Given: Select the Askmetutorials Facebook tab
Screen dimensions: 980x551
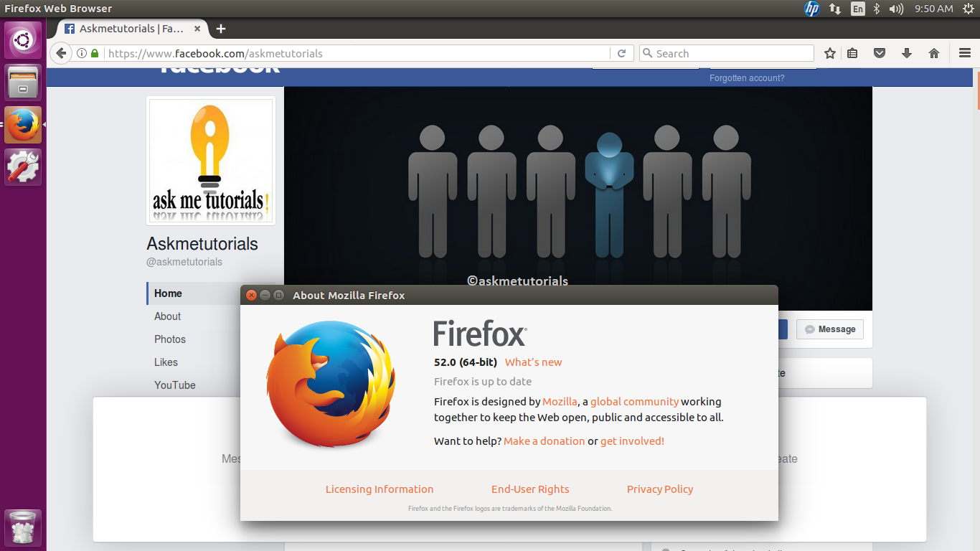Looking at the screenshot, I should coord(133,29).
